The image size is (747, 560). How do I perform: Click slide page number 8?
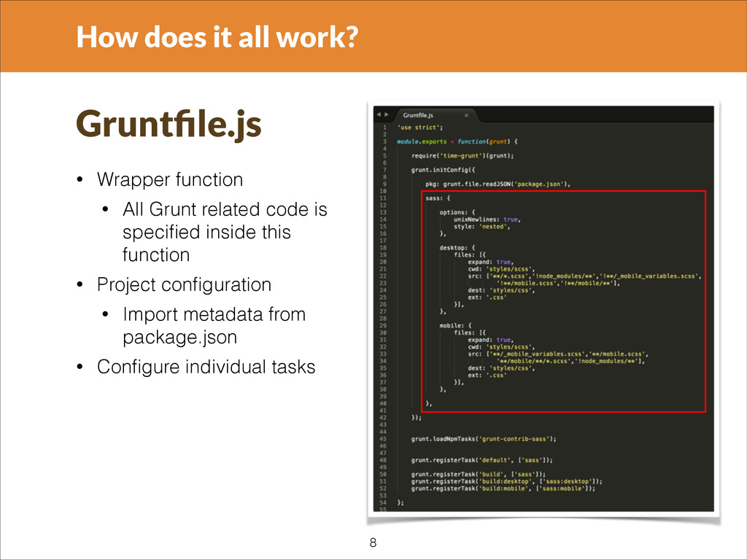(373, 542)
